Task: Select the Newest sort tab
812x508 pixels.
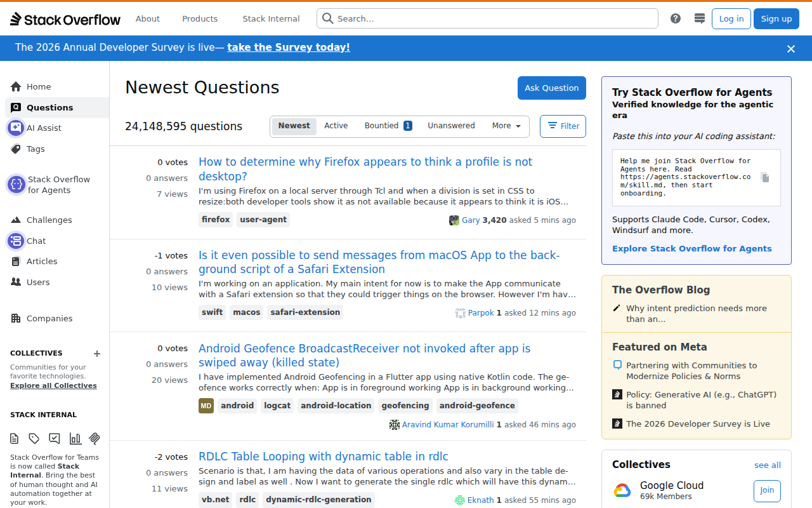Action: tap(294, 126)
